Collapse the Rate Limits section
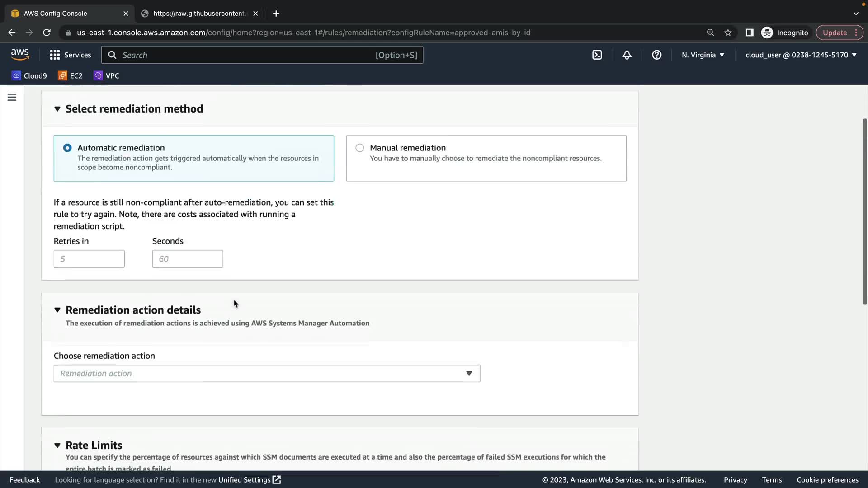The image size is (868, 488). click(x=57, y=446)
